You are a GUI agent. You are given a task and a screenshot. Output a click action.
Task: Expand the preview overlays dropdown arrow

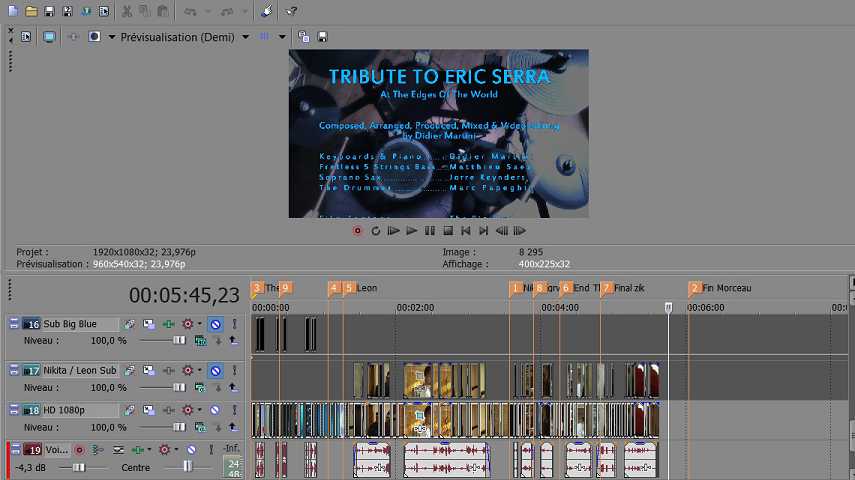point(282,37)
